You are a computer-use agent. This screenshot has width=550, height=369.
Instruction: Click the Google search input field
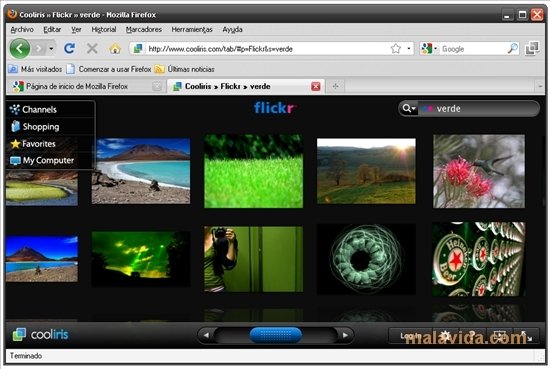point(473,49)
